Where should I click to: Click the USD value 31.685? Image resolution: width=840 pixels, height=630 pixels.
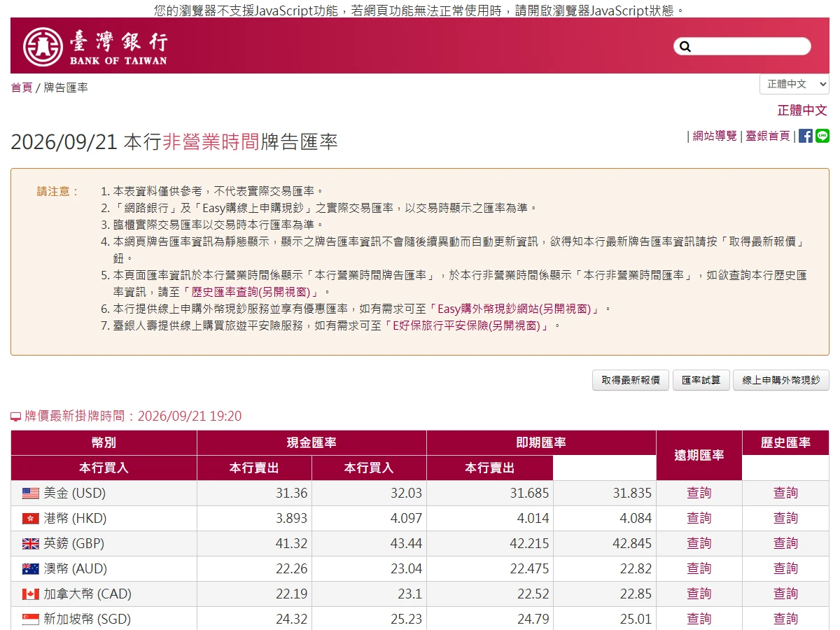coord(529,493)
